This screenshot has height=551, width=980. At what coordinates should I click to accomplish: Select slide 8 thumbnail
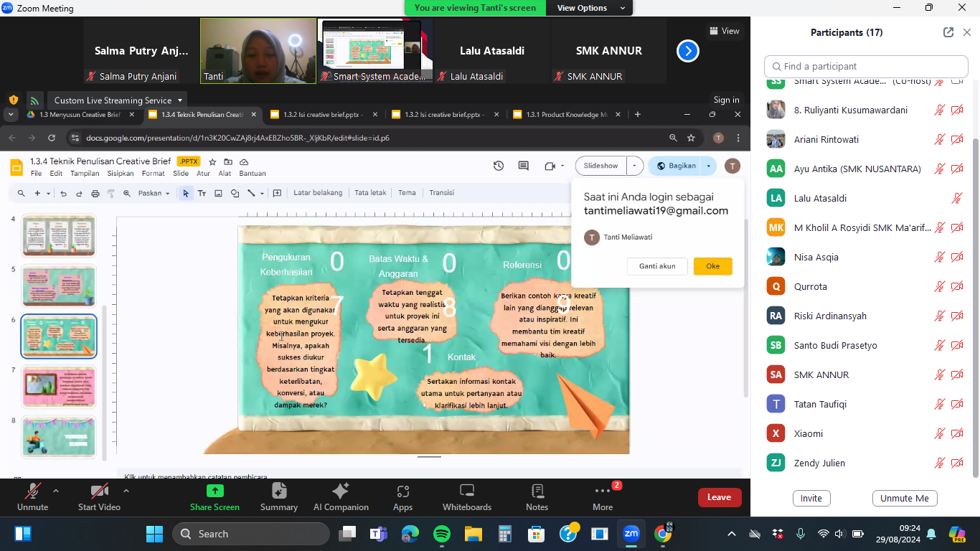coord(59,436)
